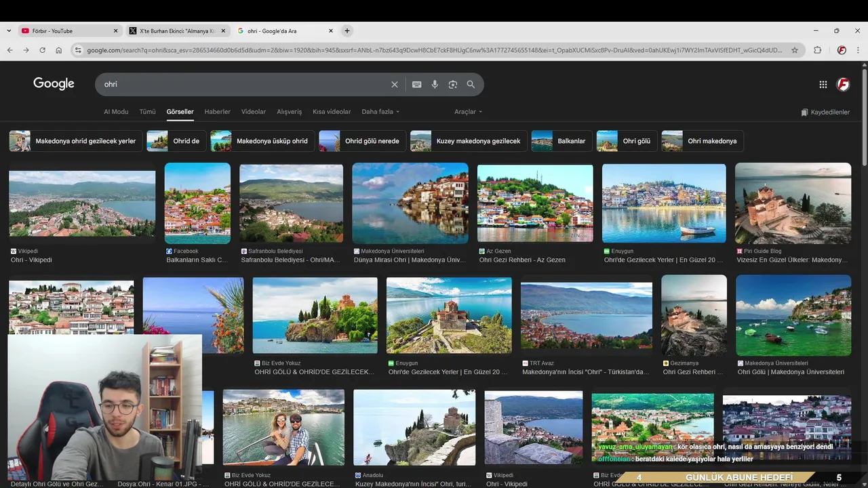This screenshot has height=488, width=868.
Task: Bookmark this page with star icon
Action: pyautogui.click(x=795, y=50)
